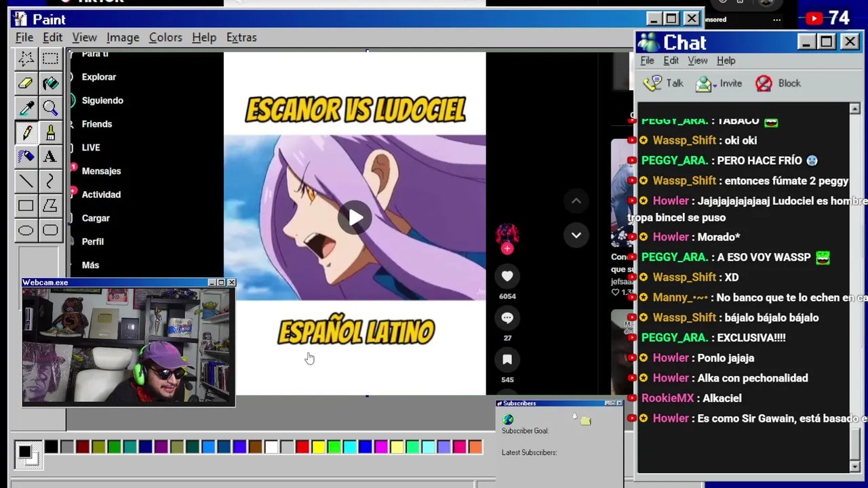
Task: Click the Webcam.exe video feed
Action: 129,346
